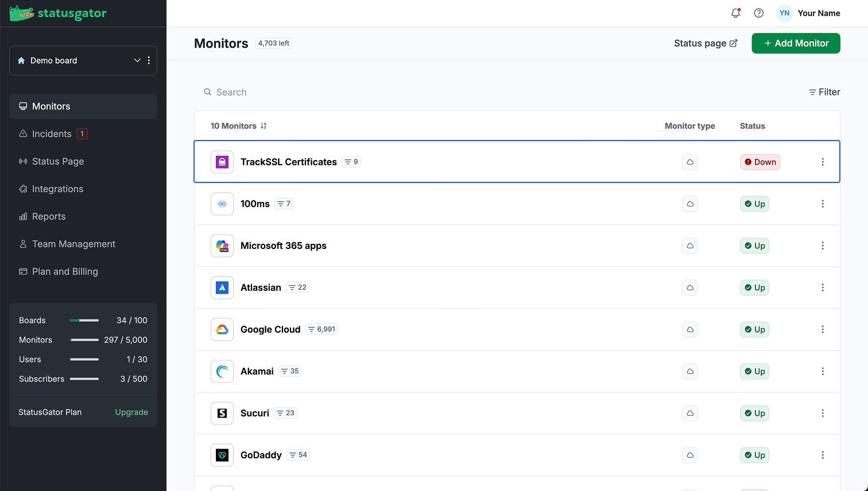
Task: Click the Upgrade plan link
Action: coord(131,412)
